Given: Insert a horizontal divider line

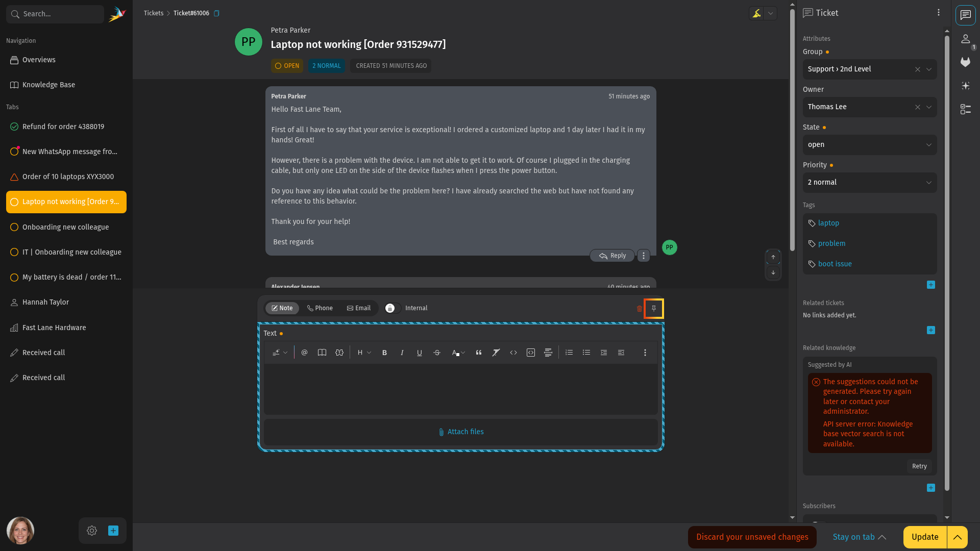Looking at the screenshot, I should click(548, 353).
